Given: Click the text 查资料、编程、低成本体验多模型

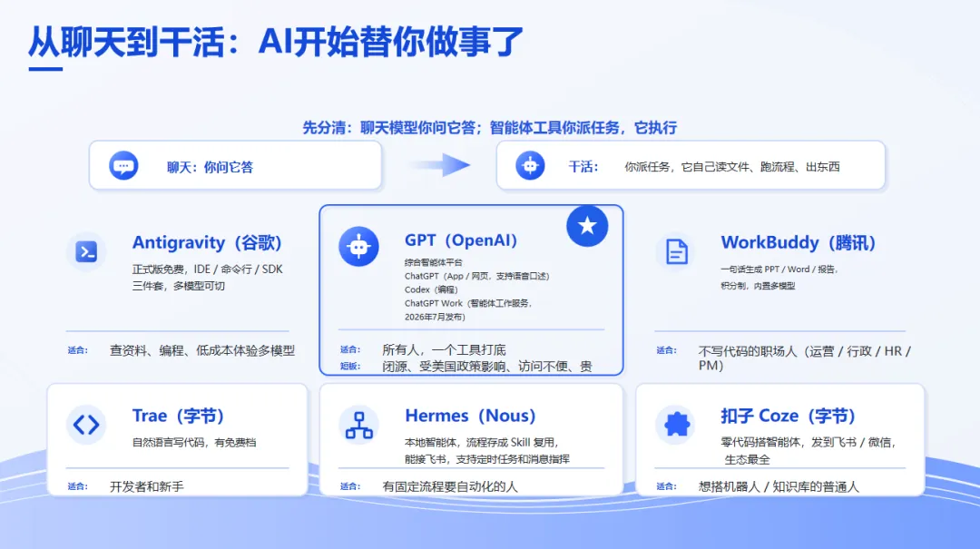Looking at the screenshot, I should coord(201,350).
